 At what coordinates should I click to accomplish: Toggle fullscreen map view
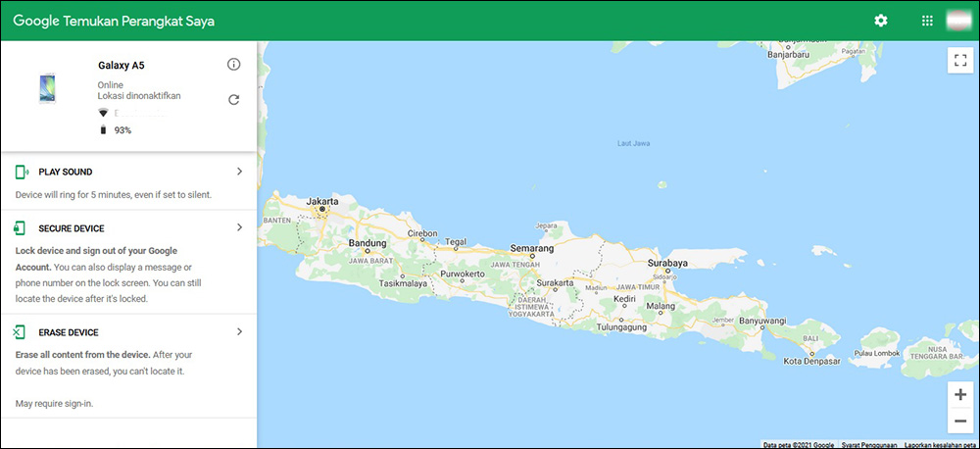click(x=959, y=61)
